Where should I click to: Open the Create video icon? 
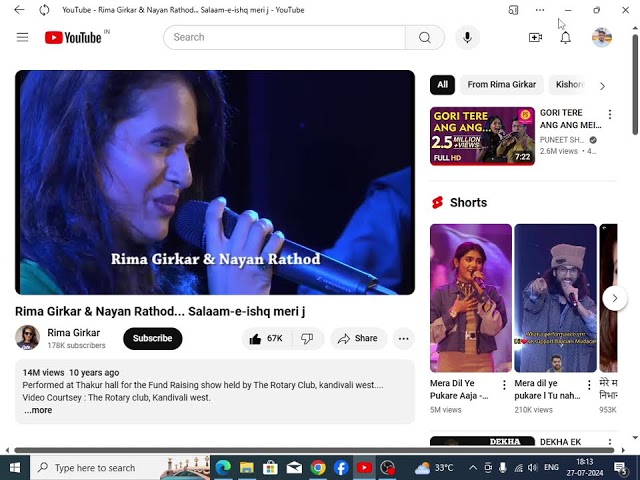coord(535,38)
